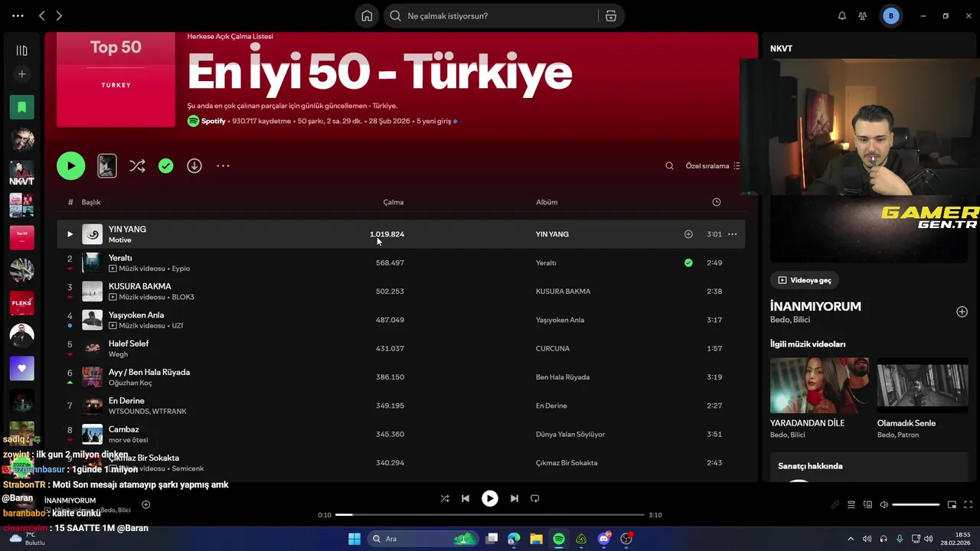This screenshot has height=551, width=980.
Task: Add YIN YANG to Liked Songs
Action: 688,234
